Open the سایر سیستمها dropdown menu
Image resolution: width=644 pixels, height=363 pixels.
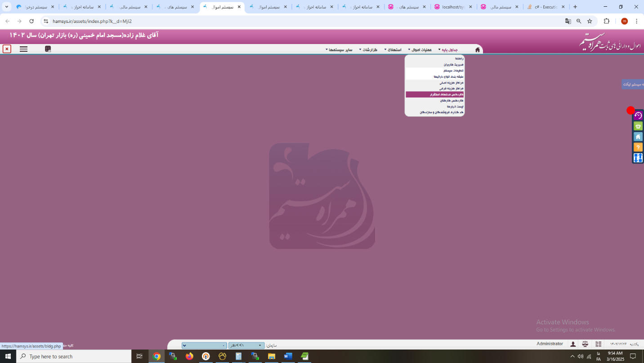click(x=340, y=50)
